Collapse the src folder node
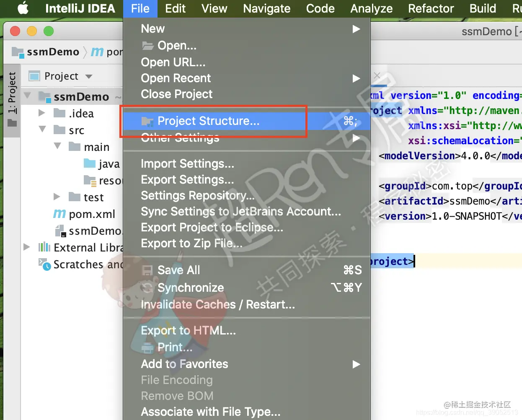Image resolution: width=522 pixels, height=420 pixels. point(42,129)
